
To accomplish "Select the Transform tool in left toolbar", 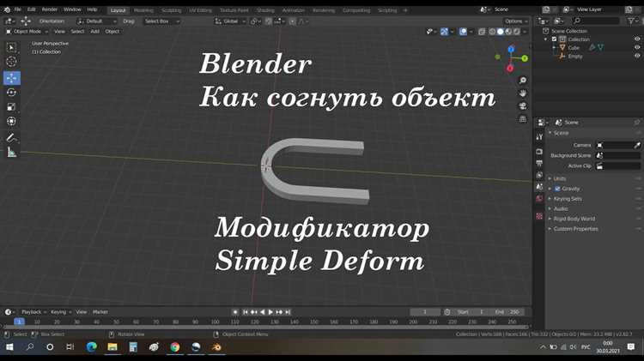I will 11,122.
